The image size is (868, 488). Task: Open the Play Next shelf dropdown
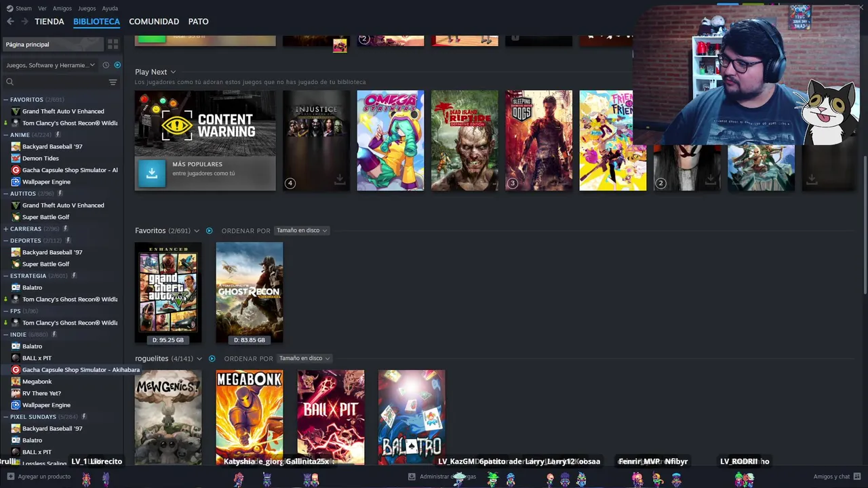pyautogui.click(x=173, y=72)
